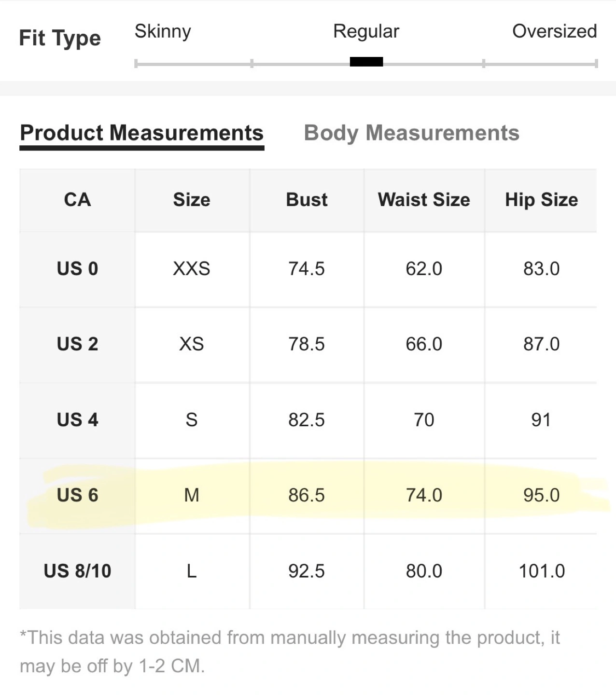
Task: Select the Product Measurements tab
Action: [142, 133]
